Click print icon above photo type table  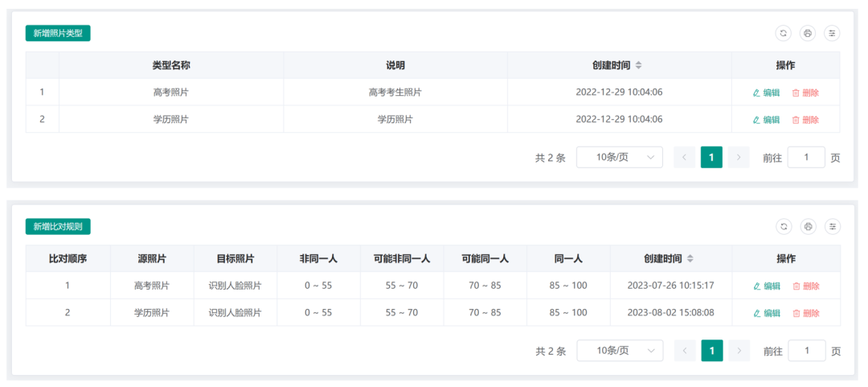tap(808, 33)
